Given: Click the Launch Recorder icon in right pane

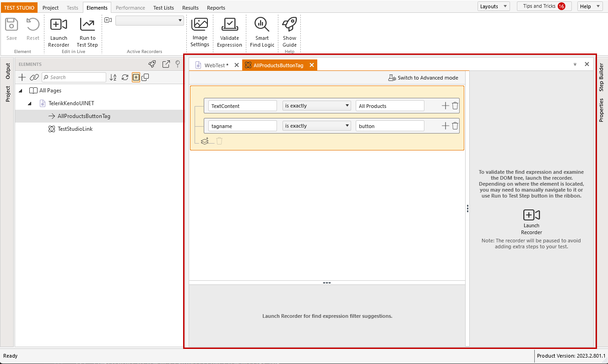Looking at the screenshot, I should tap(532, 215).
